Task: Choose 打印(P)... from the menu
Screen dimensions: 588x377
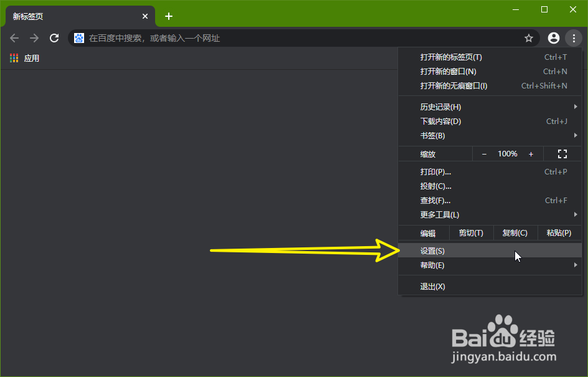Action: (490, 172)
